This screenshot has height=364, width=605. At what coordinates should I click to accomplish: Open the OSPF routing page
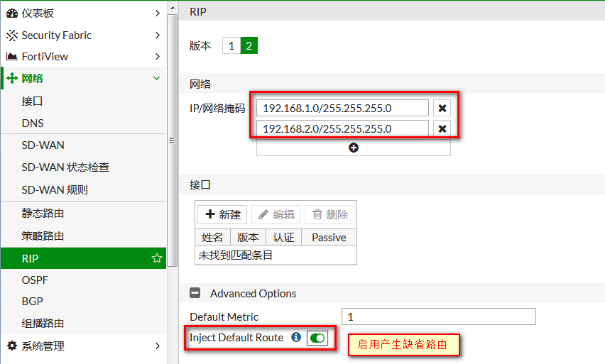(36, 280)
